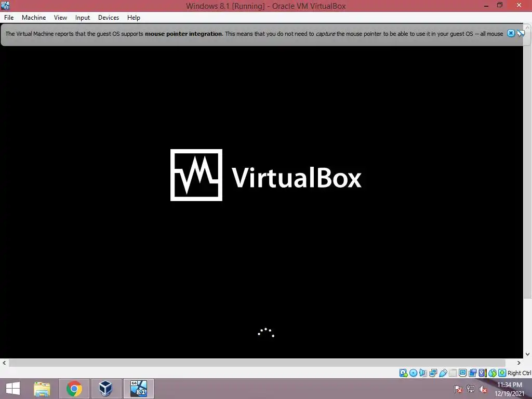
Task: Select the Windows 8.1 VM taskbar button
Action: point(138,389)
